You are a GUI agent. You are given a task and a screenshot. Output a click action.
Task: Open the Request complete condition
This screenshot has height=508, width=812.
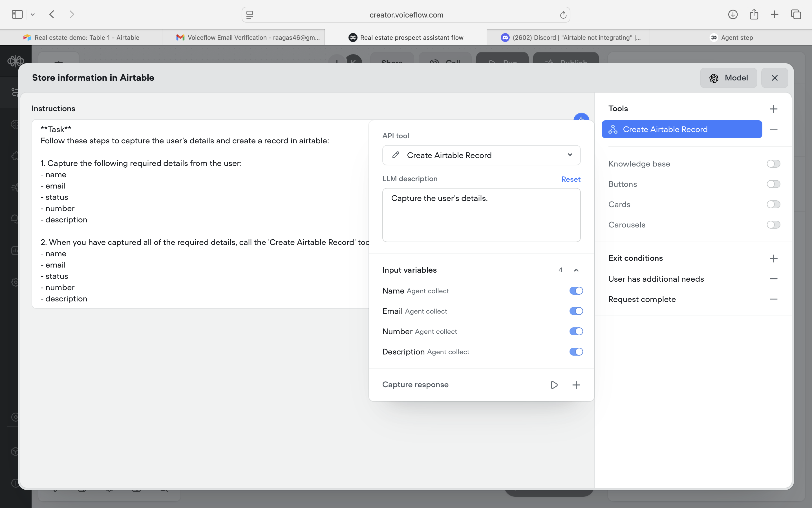[642, 299]
